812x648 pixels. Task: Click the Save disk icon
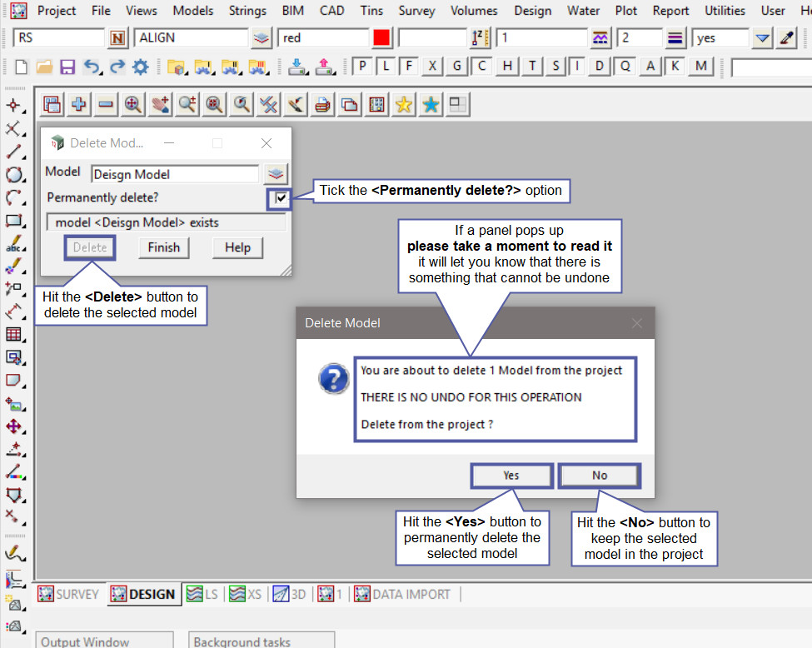coord(68,67)
